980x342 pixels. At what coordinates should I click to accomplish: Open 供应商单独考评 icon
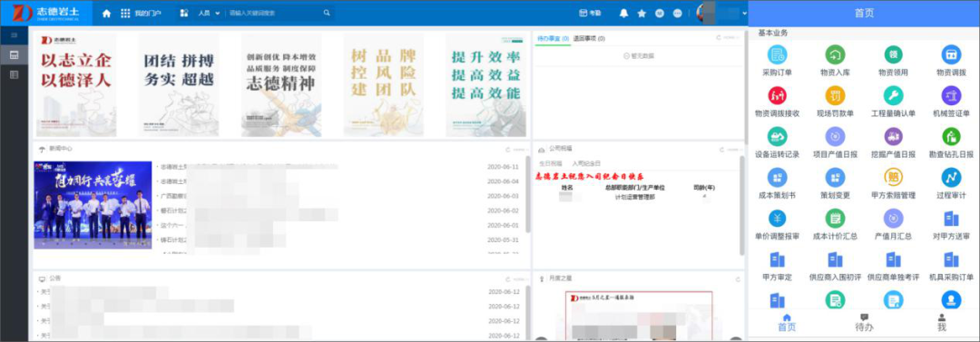click(893, 259)
